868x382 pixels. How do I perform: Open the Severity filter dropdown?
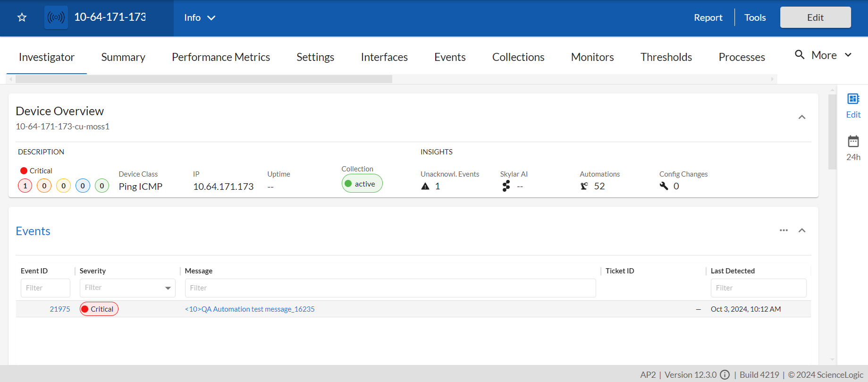pos(168,288)
